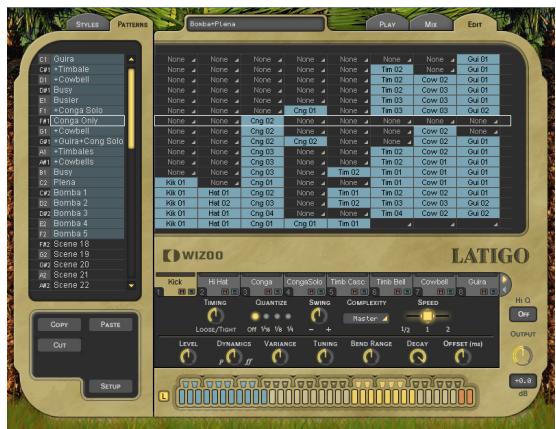Set Speed to 2
Viewport: 556px width, 429px height.
[447, 329]
